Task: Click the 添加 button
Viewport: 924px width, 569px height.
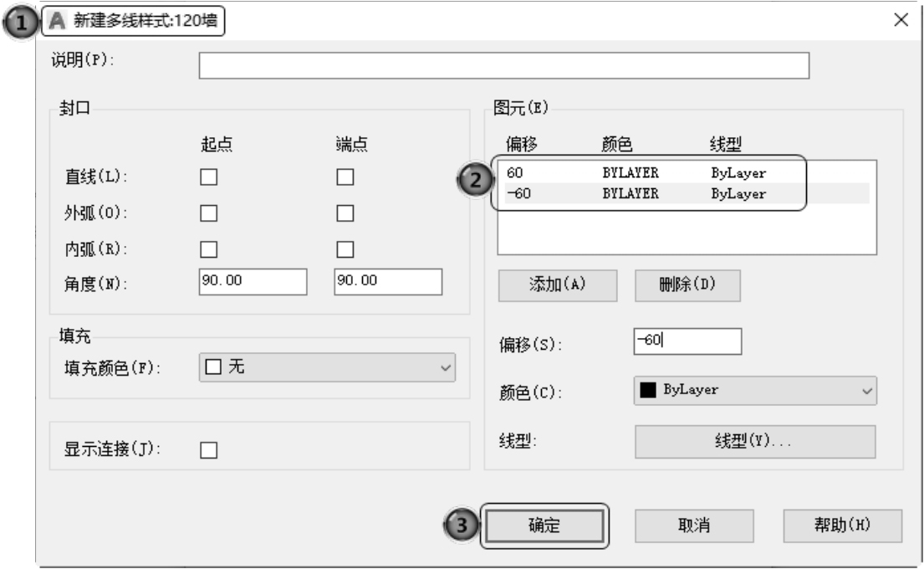Action: click(x=557, y=284)
